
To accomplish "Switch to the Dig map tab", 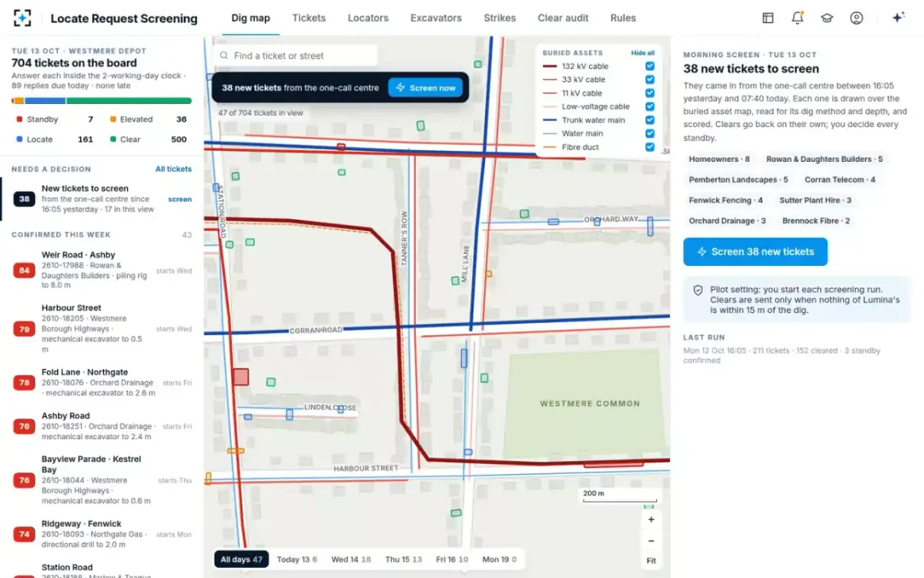I will pyautogui.click(x=250, y=18).
